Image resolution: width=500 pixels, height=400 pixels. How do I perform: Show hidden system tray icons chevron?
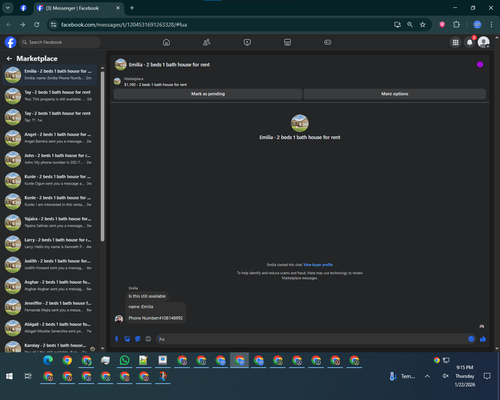point(427,376)
